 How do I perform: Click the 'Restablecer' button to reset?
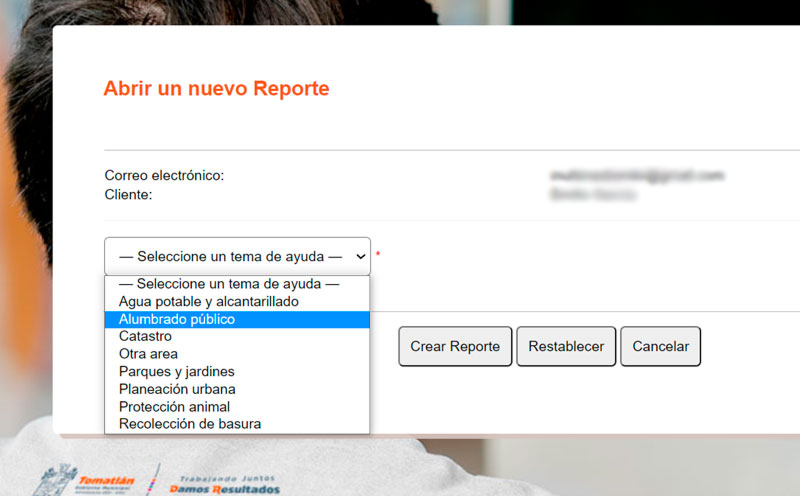point(566,346)
